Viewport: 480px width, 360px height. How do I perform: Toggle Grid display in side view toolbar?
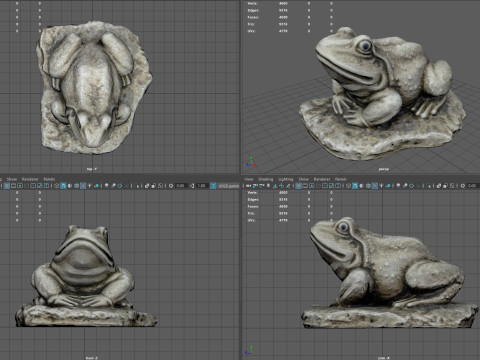point(298,186)
